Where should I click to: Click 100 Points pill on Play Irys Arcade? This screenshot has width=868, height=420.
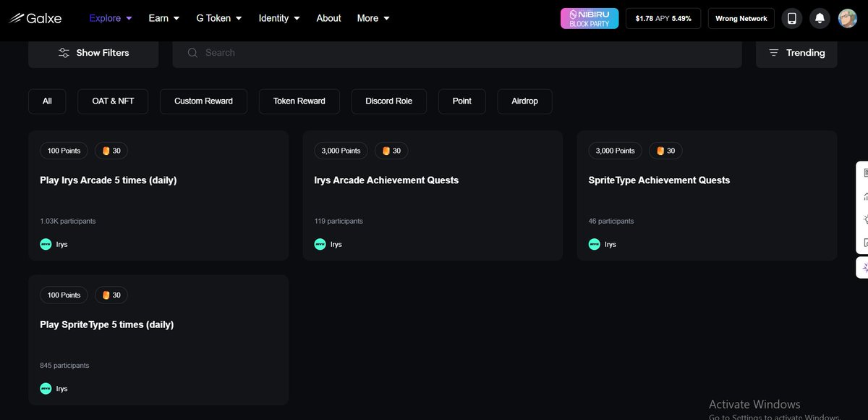click(64, 151)
